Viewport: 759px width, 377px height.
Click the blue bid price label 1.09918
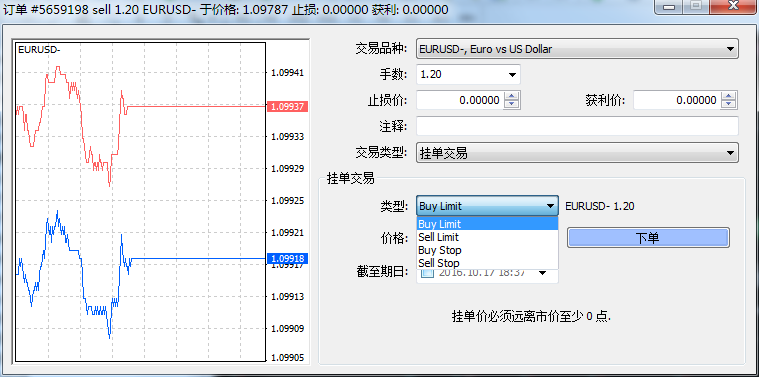coord(288,259)
